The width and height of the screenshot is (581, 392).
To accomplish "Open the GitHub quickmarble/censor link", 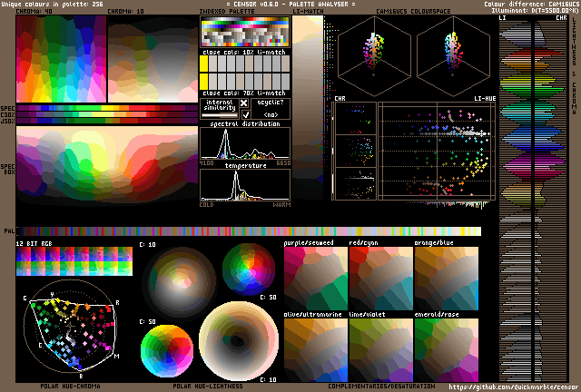I will click(515, 386).
